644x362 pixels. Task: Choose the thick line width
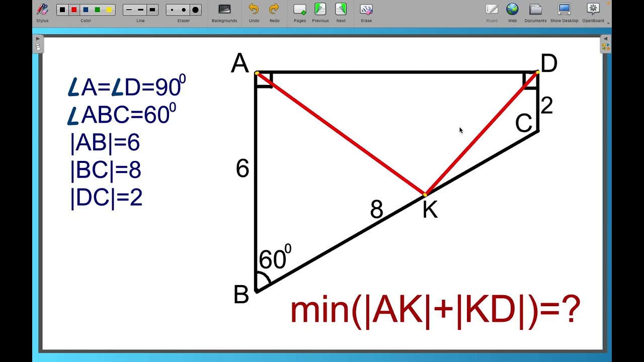152,10
